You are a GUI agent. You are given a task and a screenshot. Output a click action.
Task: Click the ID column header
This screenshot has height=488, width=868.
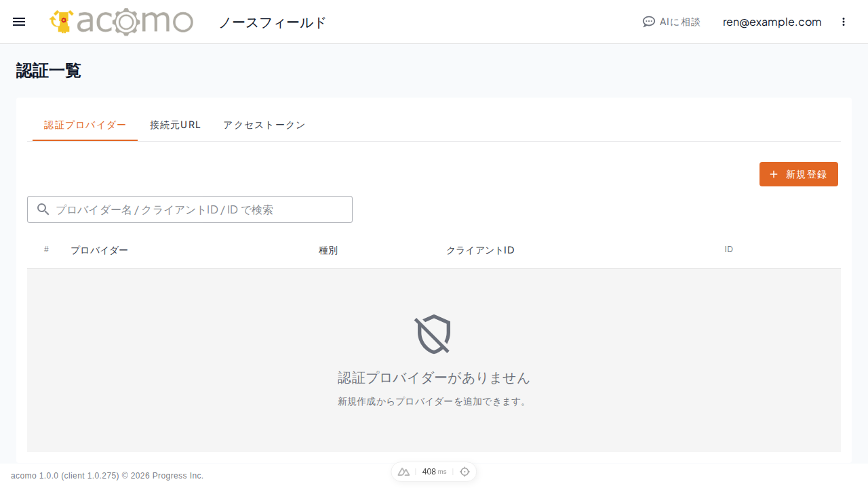[x=728, y=249]
